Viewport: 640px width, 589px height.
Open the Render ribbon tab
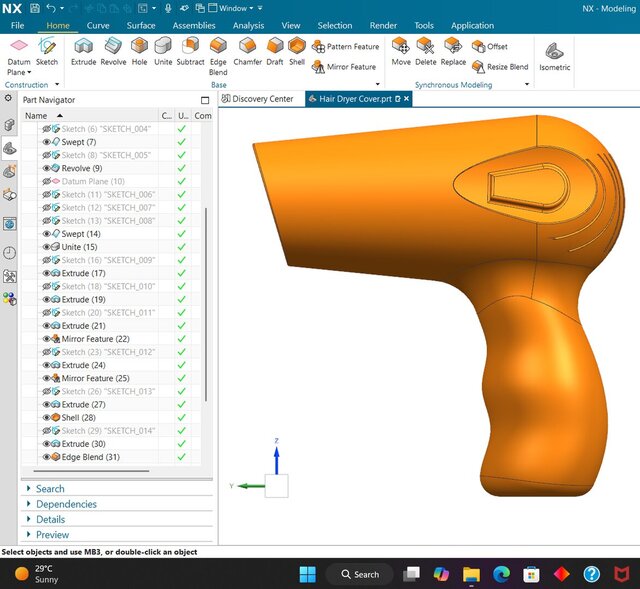[x=383, y=25]
